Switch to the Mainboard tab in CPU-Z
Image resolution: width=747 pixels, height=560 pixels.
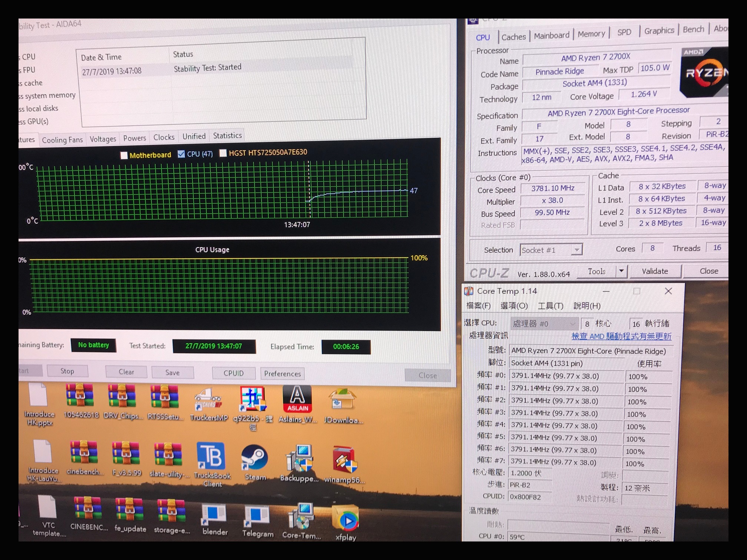point(551,35)
